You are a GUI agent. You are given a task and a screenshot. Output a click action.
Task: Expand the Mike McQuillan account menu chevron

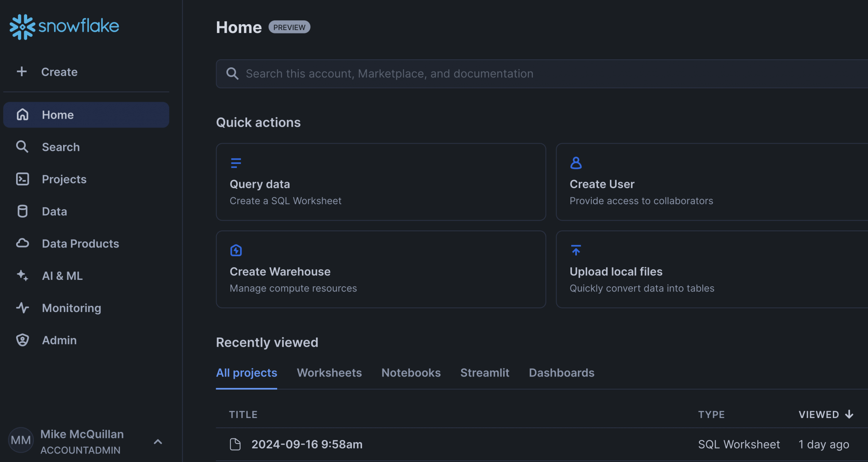click(158, 442)
